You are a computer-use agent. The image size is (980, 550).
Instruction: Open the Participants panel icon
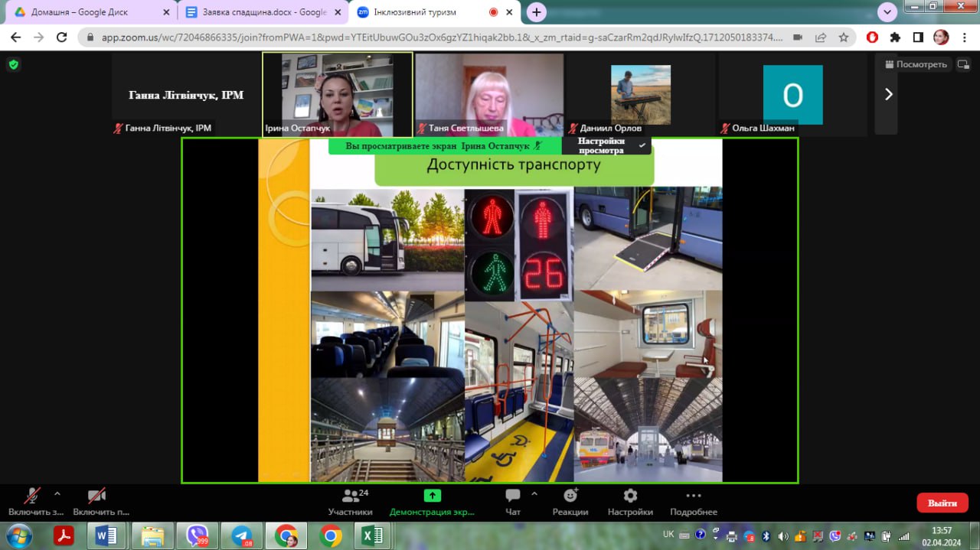[x=350, y=496]
